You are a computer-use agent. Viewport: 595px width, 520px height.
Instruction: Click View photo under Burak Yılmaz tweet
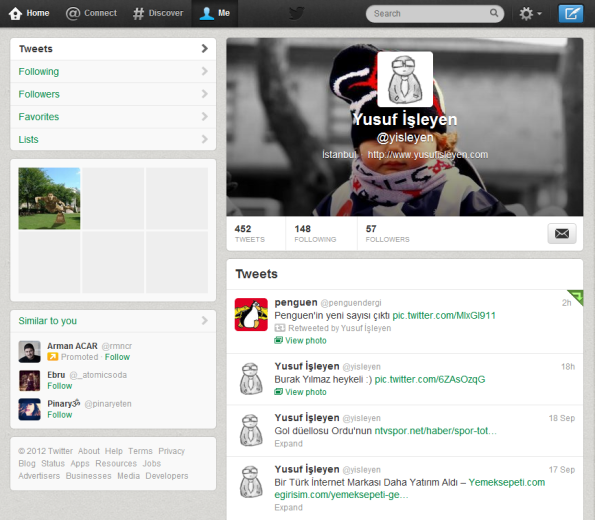[x=305, y=392]
